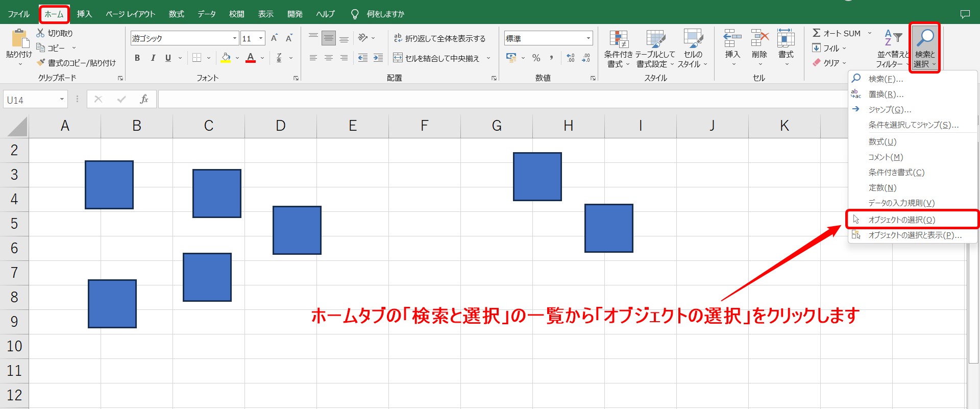
Task: Click the accounting number format icon
Action: click(x=511, y=58)
